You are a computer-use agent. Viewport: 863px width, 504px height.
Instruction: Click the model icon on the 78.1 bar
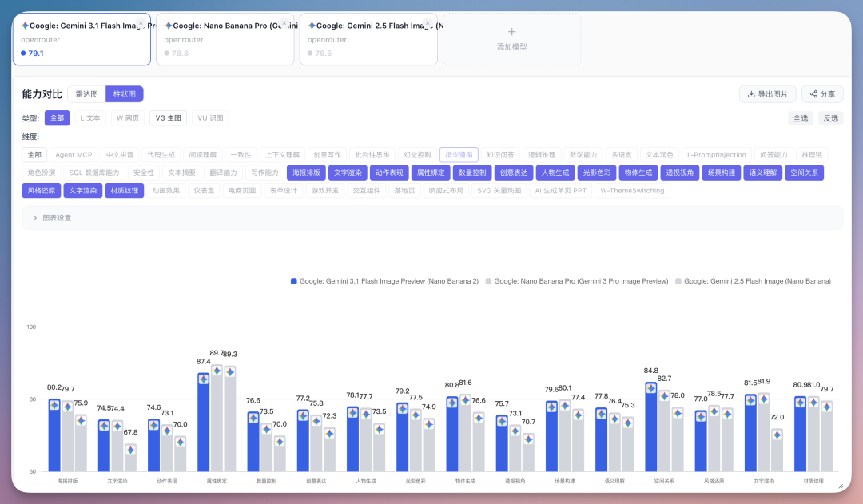pos(353,413)
